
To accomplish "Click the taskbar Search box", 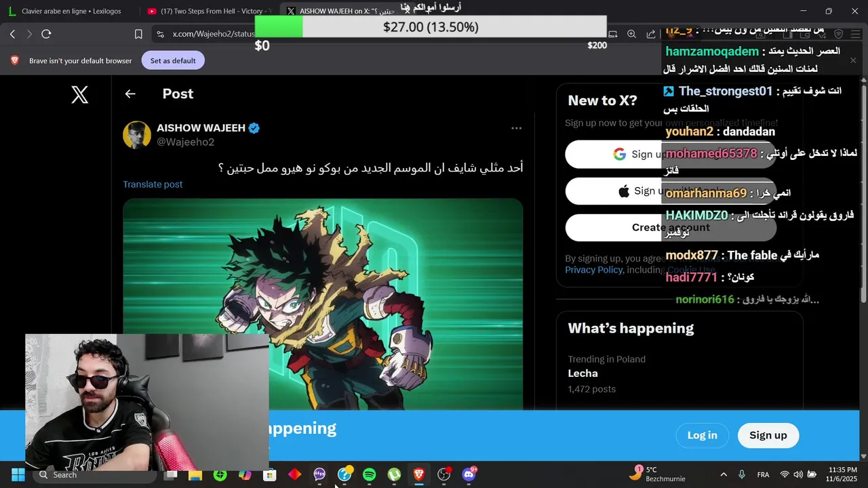I will (95, 474).
